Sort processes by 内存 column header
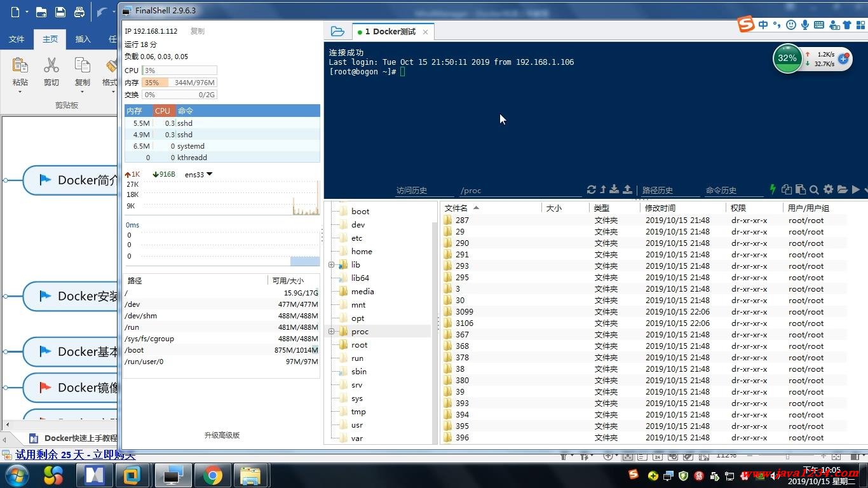 (x=139, y=111)
